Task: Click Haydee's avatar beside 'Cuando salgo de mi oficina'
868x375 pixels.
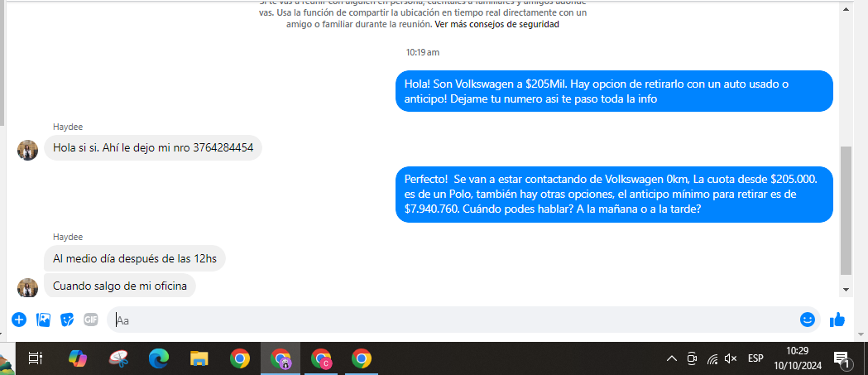Action: (28, 287)
